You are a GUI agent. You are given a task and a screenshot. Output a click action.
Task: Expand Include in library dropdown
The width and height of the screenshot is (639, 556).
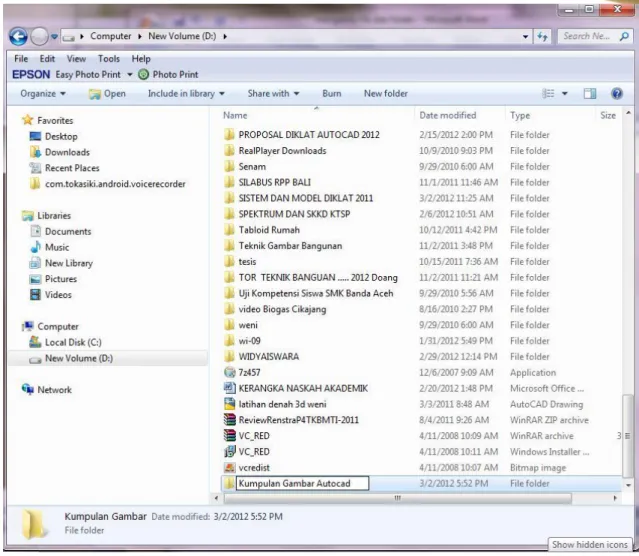[x=186, y=94]
